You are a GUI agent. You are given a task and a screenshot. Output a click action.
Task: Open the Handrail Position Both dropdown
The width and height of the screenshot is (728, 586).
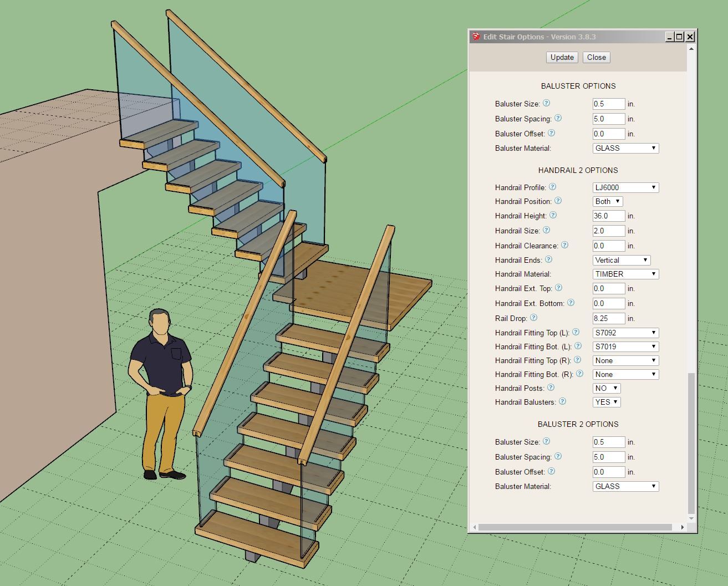click(x=608, y=201)
